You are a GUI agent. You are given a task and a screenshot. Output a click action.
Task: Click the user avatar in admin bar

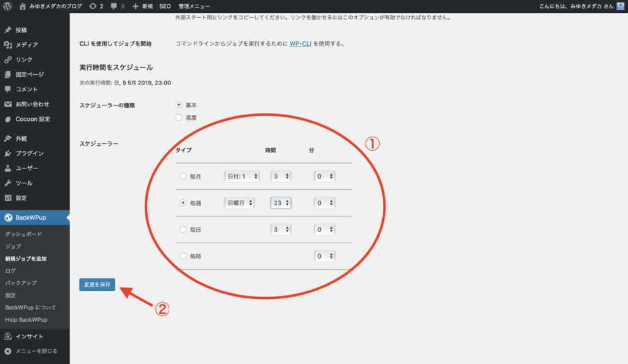pos(621,6)
